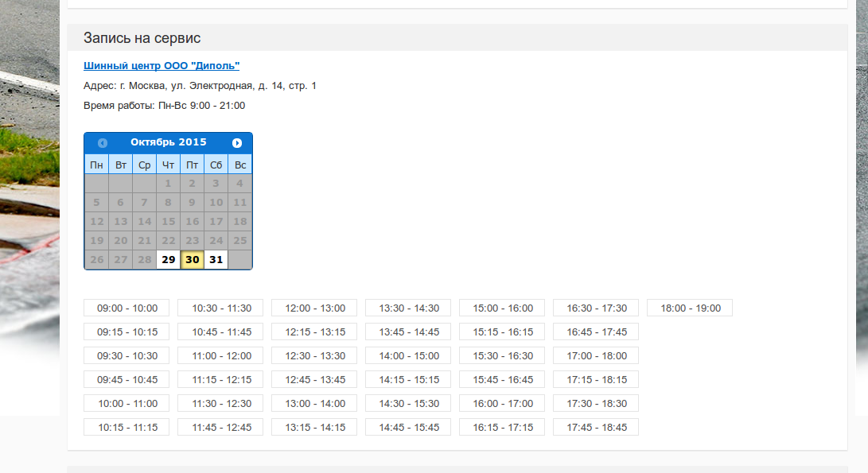The width and height of the screenshot is (868, 473).
Task: Click disabled date 15 in calendar
Action: pyautogui.click(x=169, y=221)
